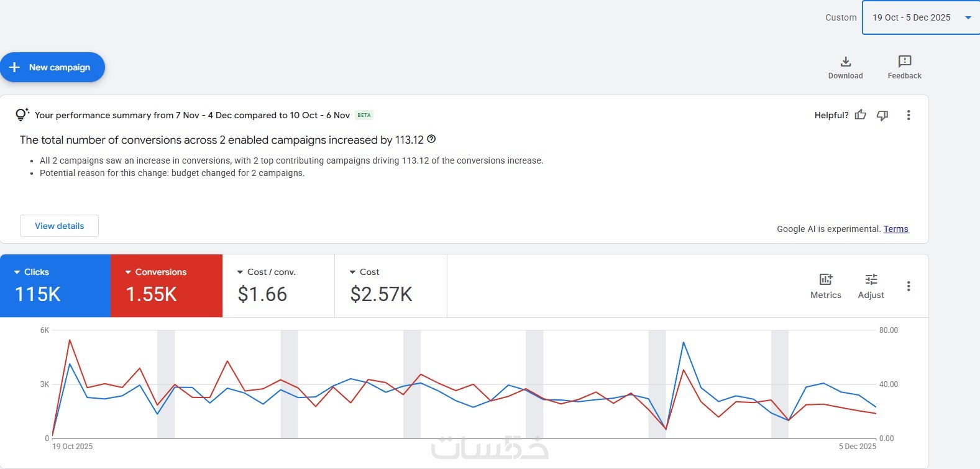Click the red conversions peak near 19 Oct
The width and height of the screenshot is (980, 469).
(69, 340)
